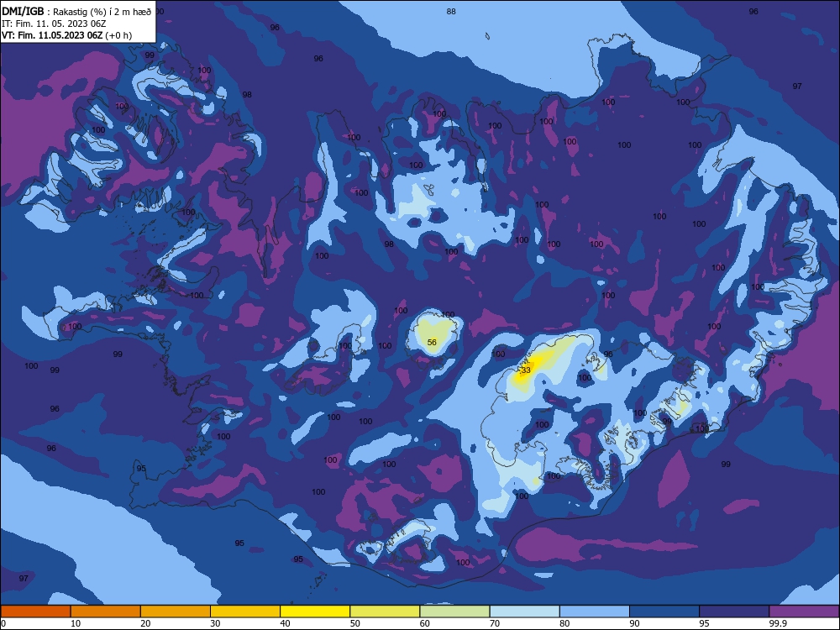
Task: Click the '88' value at the top of the map
Action: [451, 11]
